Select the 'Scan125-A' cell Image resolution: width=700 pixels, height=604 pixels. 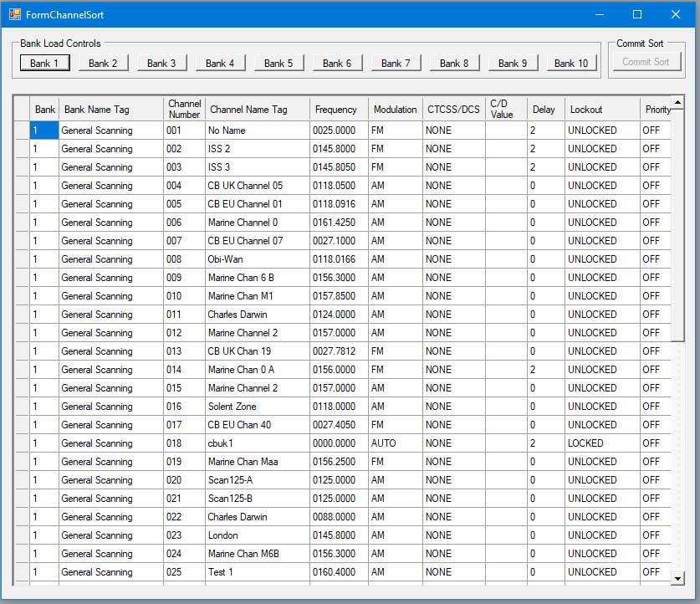(257, 480)
